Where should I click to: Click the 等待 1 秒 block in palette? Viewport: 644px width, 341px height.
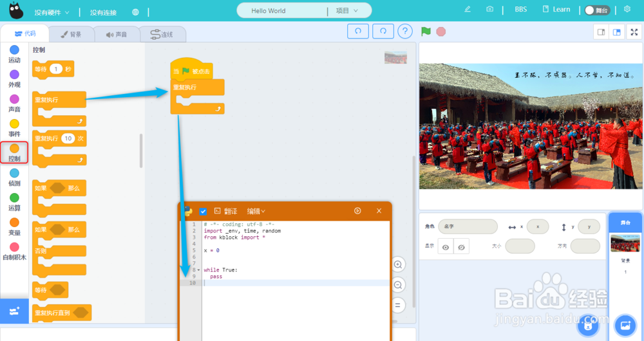(x=53, y=69)
